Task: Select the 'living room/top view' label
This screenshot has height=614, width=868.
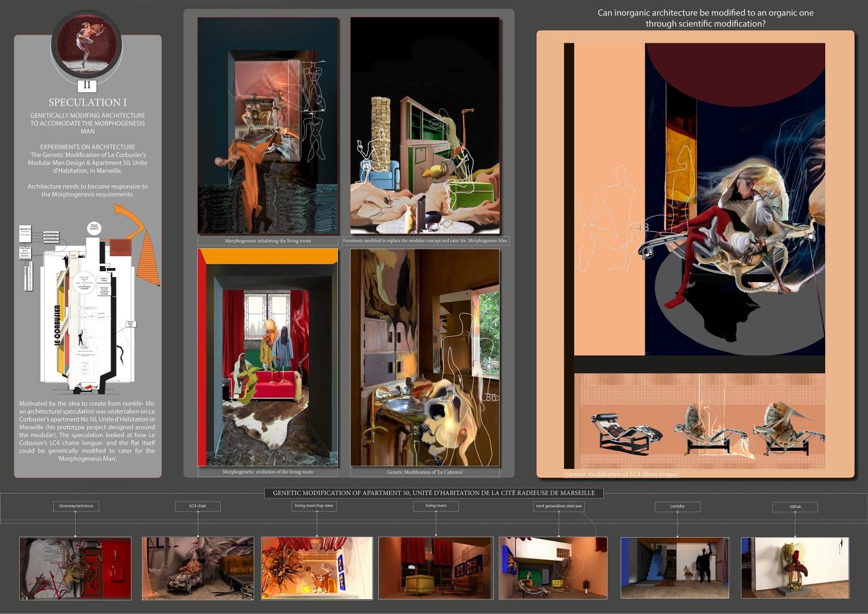Action: coord(314,506)
